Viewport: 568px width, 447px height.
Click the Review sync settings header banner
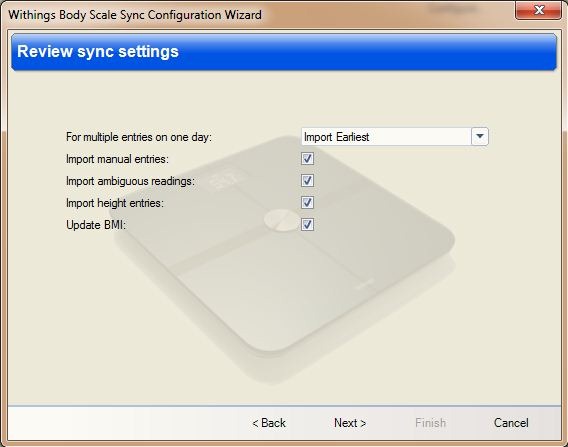(x=284, y=52)
